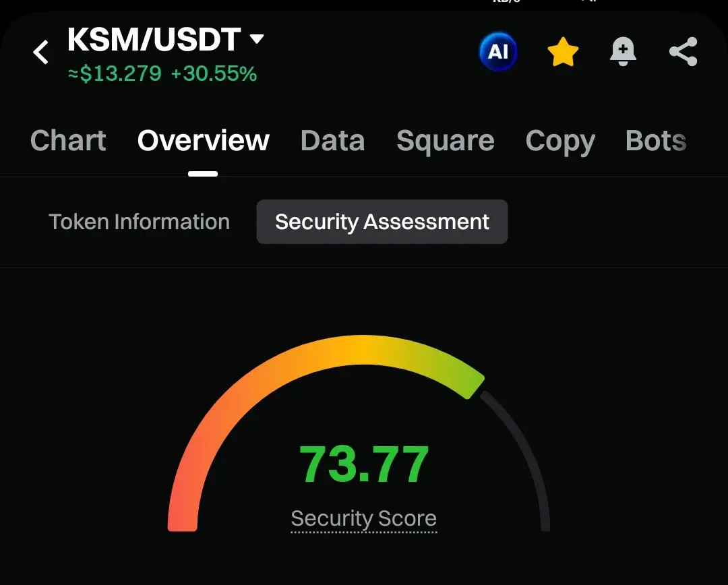Screen dimensions: 728x585
Task: Tap the ≈$13.279 price text
Action: click(115, 74)
